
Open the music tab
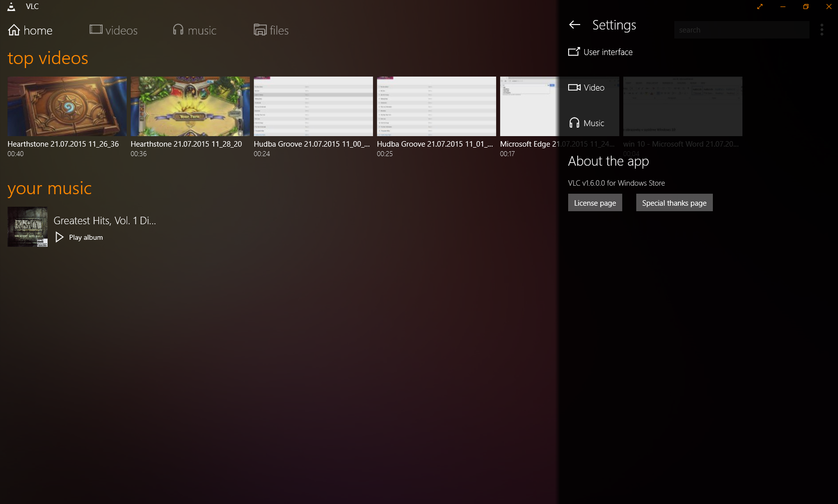(194, 31)
